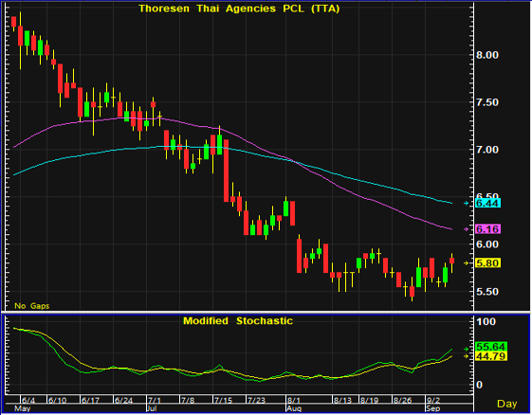Click the cyan arrow next to 6.44
The width and height of the screenshot is (532, 415).
(x=467, y=203)
